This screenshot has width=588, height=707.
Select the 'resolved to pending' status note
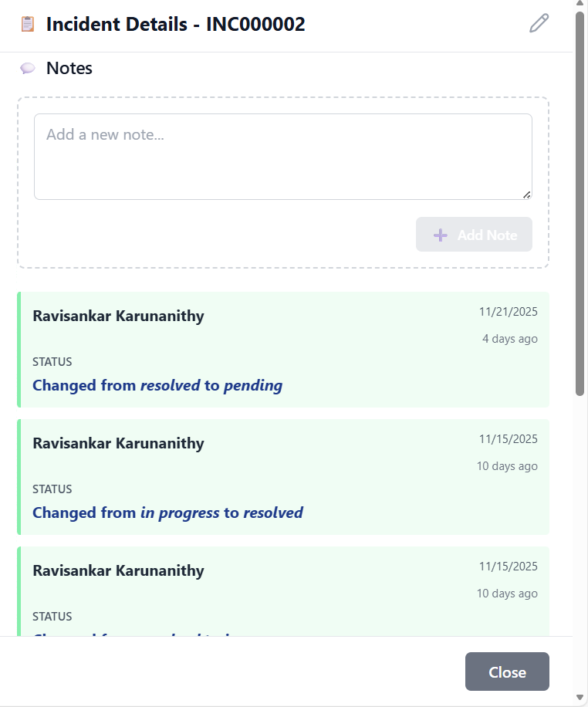tap(157, 385)
